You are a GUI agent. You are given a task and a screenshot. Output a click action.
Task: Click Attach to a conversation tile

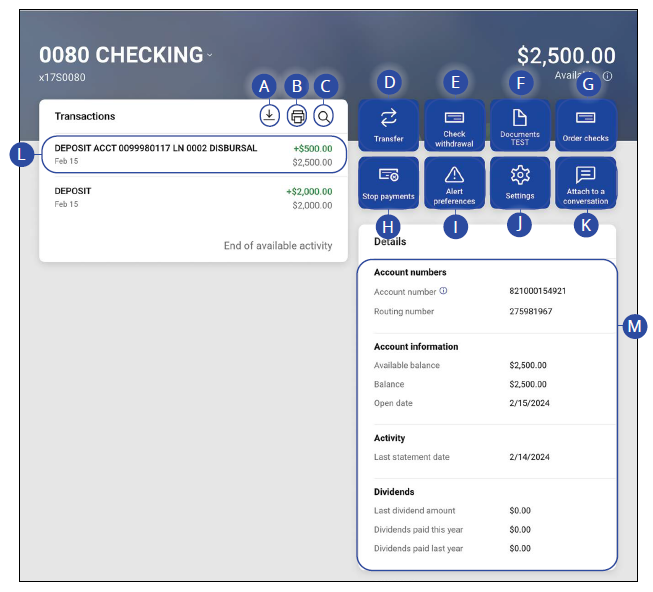point(585,182)
